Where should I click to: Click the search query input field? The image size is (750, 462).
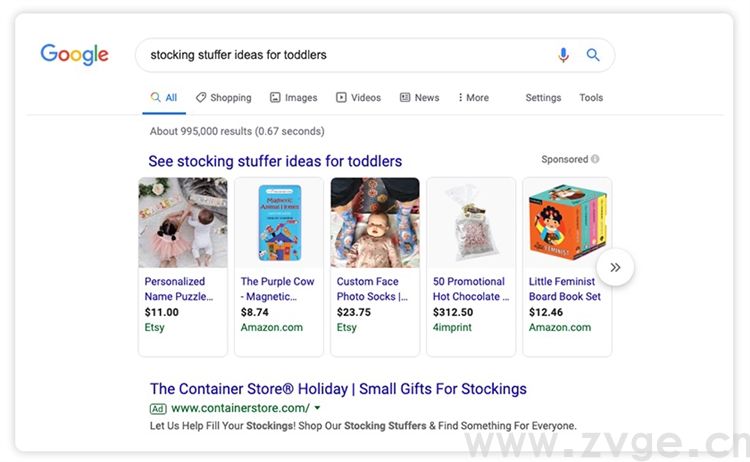coord(340,55)
